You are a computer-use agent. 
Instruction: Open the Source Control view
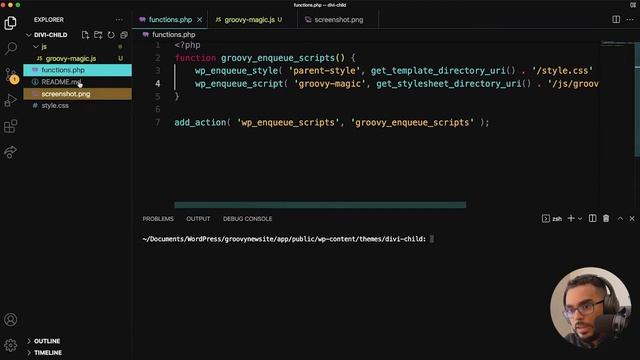tap(11, 75)
